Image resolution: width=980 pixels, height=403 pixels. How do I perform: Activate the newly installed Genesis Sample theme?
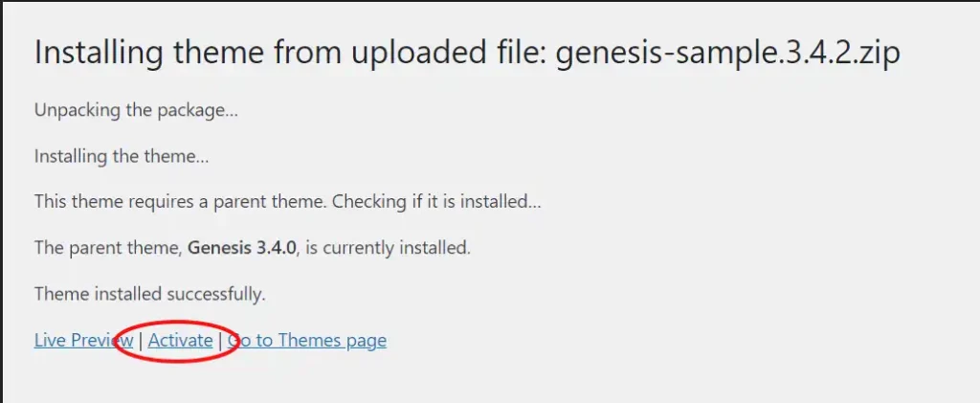pos(180,340)
